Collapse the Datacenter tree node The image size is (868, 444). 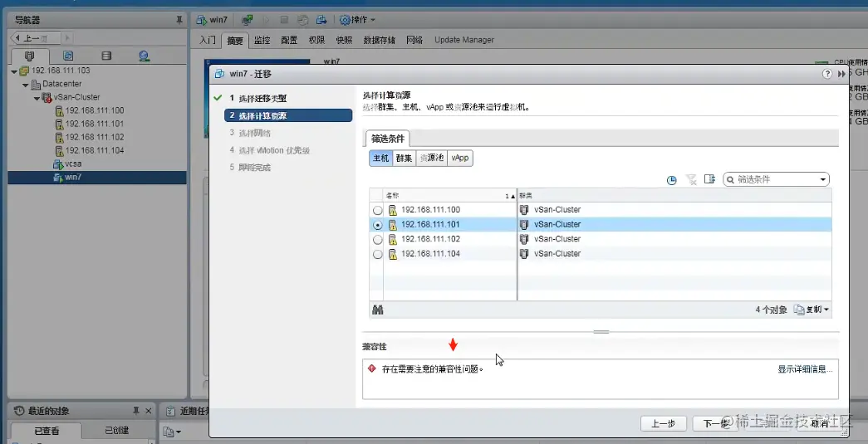pyautogui.click(x=26, y=85)
